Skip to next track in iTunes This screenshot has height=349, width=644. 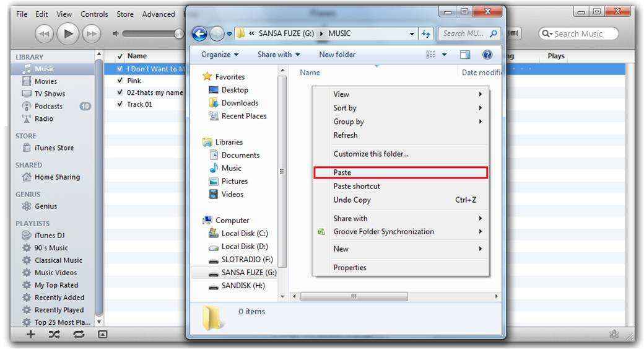tap(92, 33)
